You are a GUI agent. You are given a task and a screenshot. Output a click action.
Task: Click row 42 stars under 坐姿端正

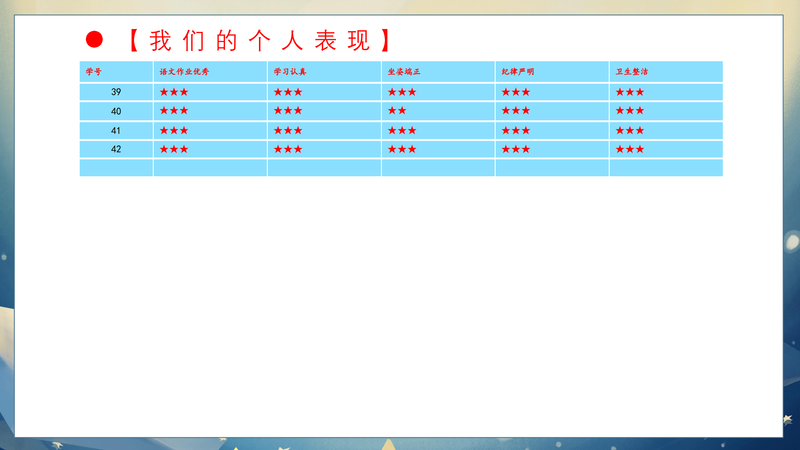point(402,149)
